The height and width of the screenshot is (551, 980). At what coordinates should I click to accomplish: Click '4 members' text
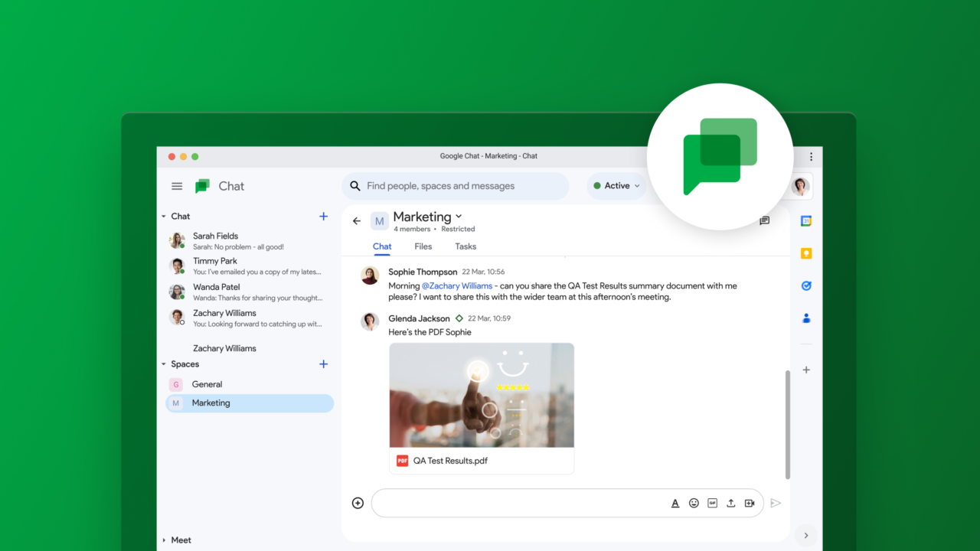pos(412,229)
